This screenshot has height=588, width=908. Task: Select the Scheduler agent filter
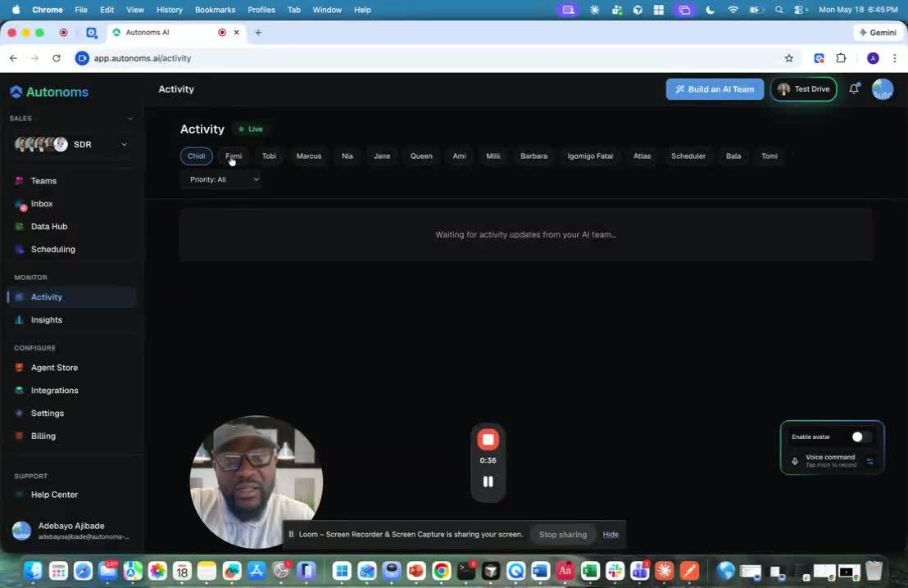pyautogui.click(x=688, y=156)
